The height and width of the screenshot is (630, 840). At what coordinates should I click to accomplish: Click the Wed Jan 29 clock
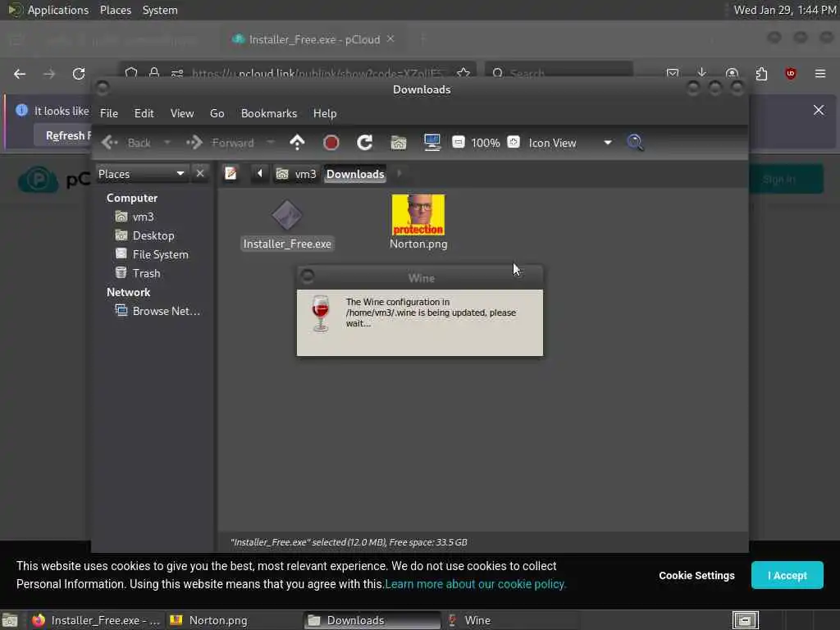[x=784, y=10]
